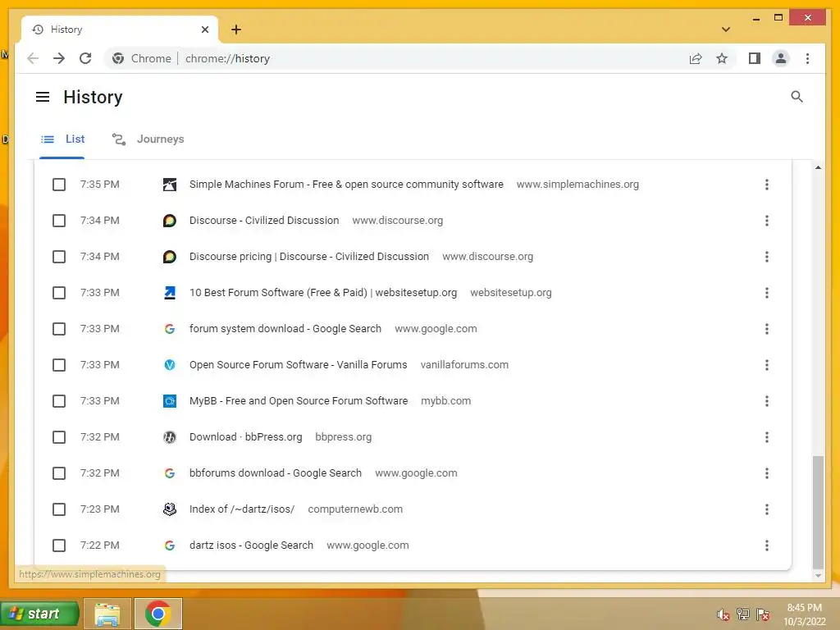Open Simple Machines Forum history link

point(346,185)
